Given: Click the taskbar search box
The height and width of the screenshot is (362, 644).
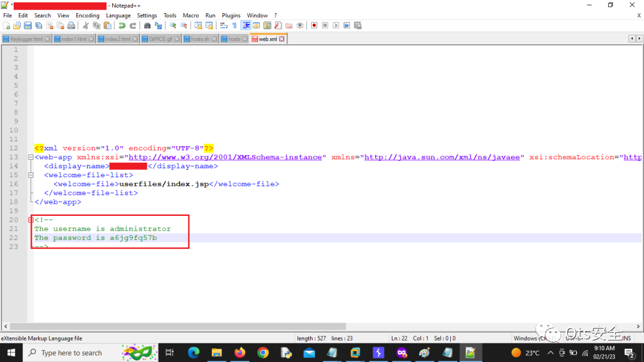Looking at the screenshot, I should (91, 352).
